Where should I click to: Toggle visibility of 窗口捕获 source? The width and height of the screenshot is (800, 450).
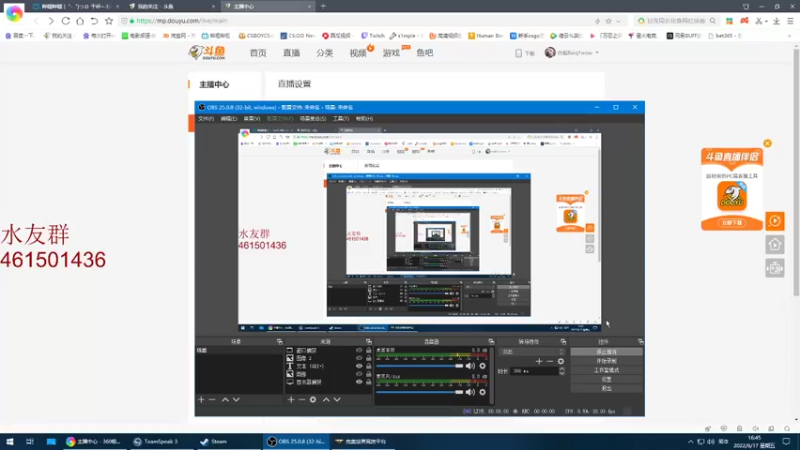(x=359, y=351)
